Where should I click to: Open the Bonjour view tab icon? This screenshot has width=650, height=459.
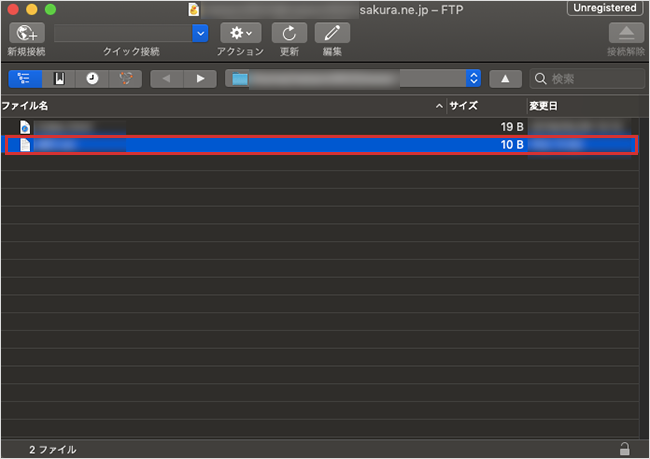click(125, 78)
